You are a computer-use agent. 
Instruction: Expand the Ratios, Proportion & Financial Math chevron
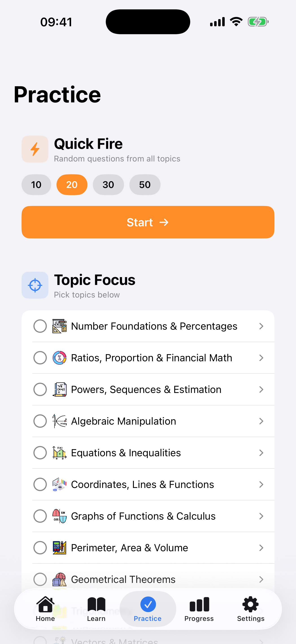(261, 358)
